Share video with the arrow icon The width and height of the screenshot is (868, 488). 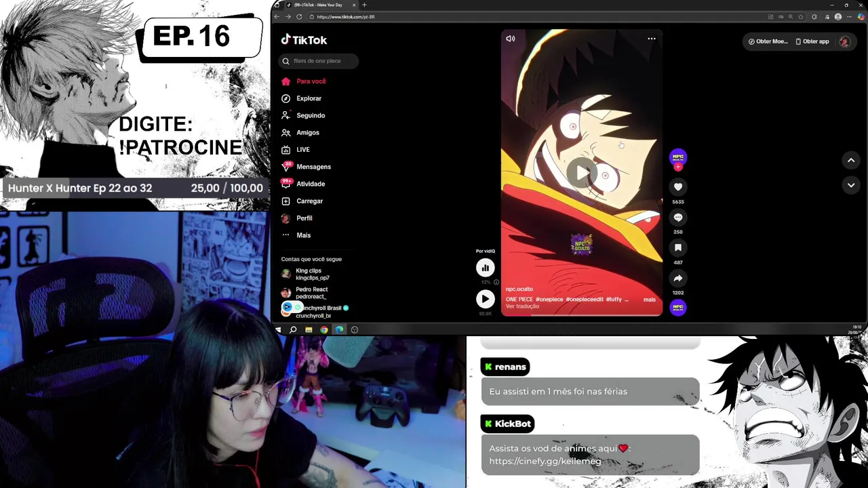[678, 278]
